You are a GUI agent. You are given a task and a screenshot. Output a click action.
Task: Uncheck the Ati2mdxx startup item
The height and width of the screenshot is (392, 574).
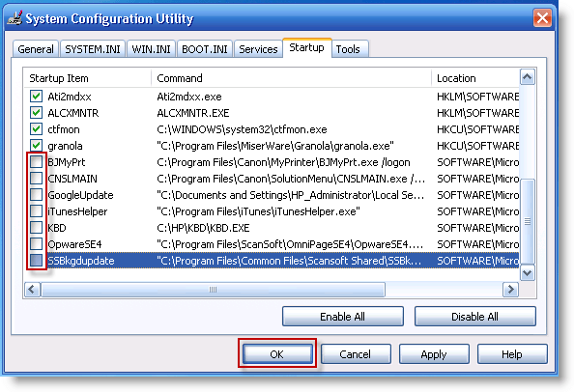click(x=36, y=97)
